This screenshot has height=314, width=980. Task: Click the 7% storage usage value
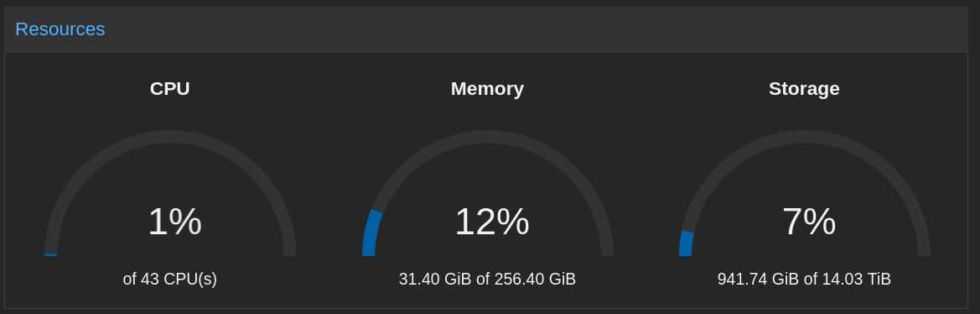pos(809,222)
